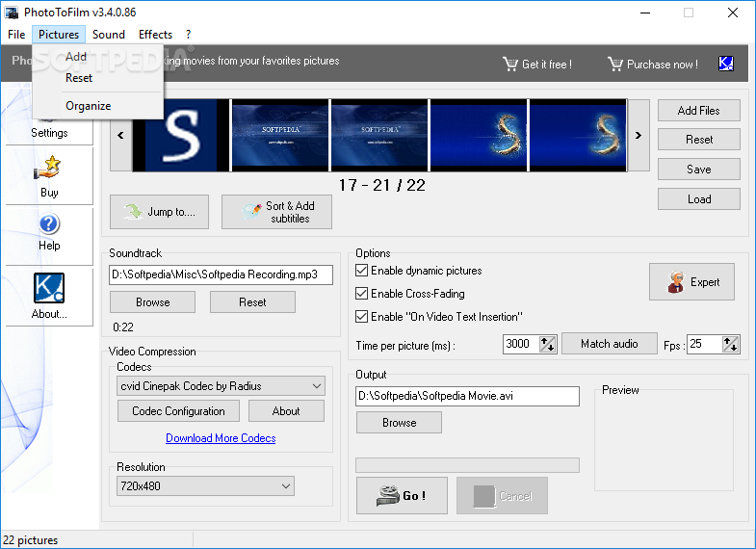Click the Fps value field
The width and height of the screenshot is (756, 549).
coord(704,344)
